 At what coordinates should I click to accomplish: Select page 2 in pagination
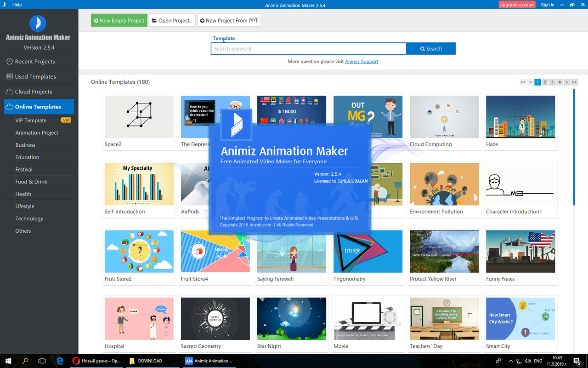(x=545, y=82)
